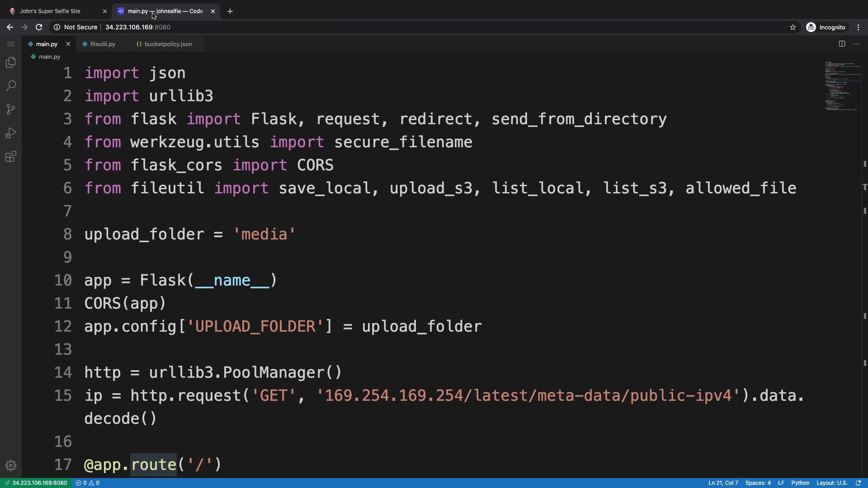Click the remote host 34.223.106.169:8080 indicator
Screen dimensions: 868x488
click(36, 483)
